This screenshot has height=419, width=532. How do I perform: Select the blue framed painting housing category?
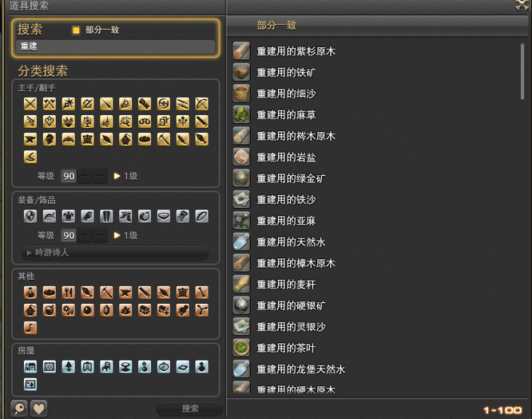coord(30,385)
